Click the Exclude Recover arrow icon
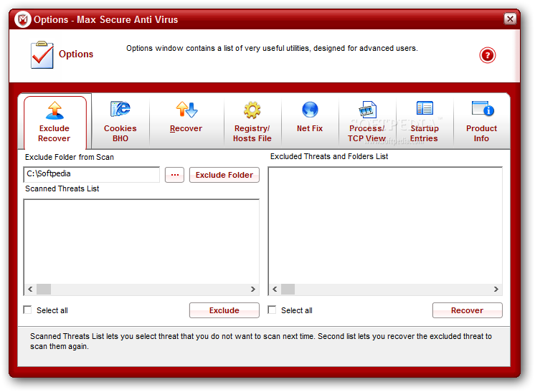The height and width of the screenshot is (392, 535). (x=55, y=110)
